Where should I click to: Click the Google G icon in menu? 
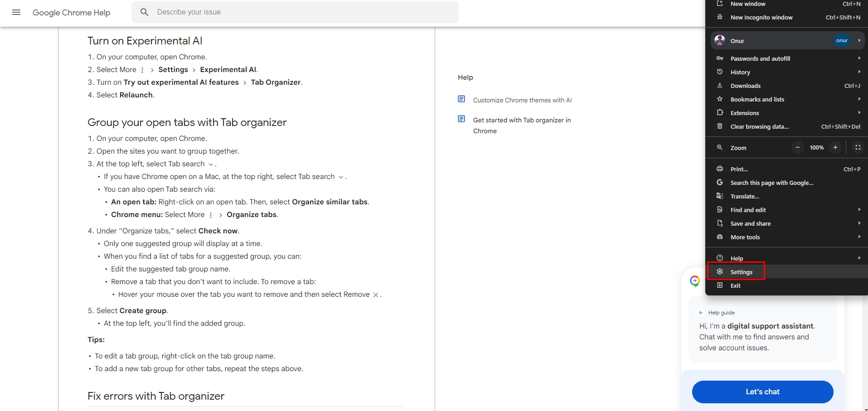pos(720,183)
